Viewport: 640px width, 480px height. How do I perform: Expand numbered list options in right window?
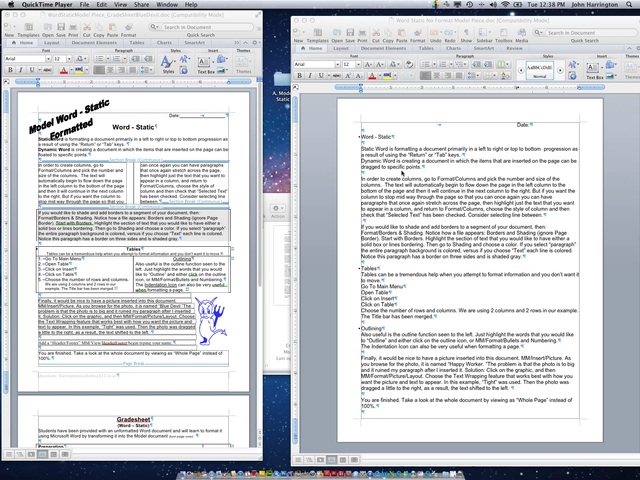[x=451, y=64]
